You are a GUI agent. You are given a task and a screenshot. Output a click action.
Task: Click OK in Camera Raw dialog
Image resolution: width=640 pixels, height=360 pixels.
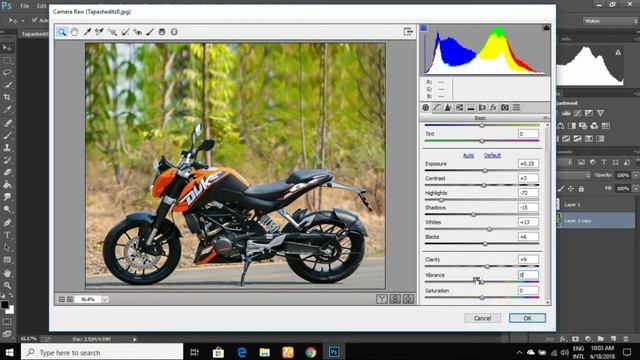click(x=527, y=318)
